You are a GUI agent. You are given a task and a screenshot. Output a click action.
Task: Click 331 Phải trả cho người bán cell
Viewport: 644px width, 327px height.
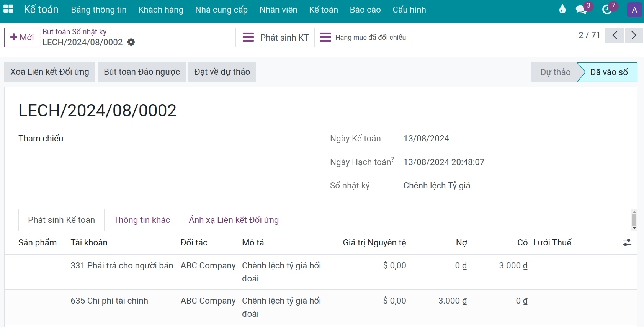(x=122, y=265)
